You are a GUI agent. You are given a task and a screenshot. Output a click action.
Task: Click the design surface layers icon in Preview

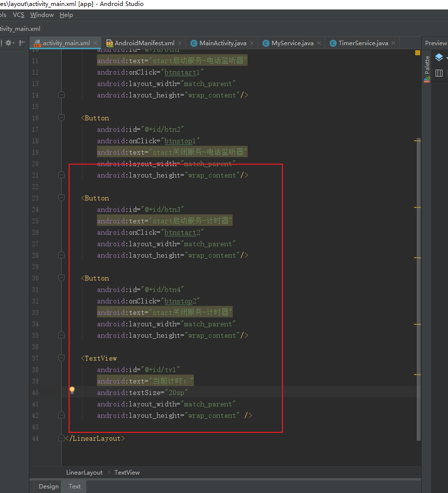point(439,58)
